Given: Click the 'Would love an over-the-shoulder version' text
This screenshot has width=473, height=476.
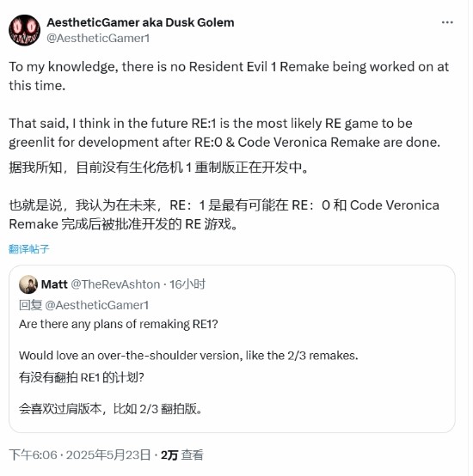Looking at the screenshot, I should [x=188, y=356].
